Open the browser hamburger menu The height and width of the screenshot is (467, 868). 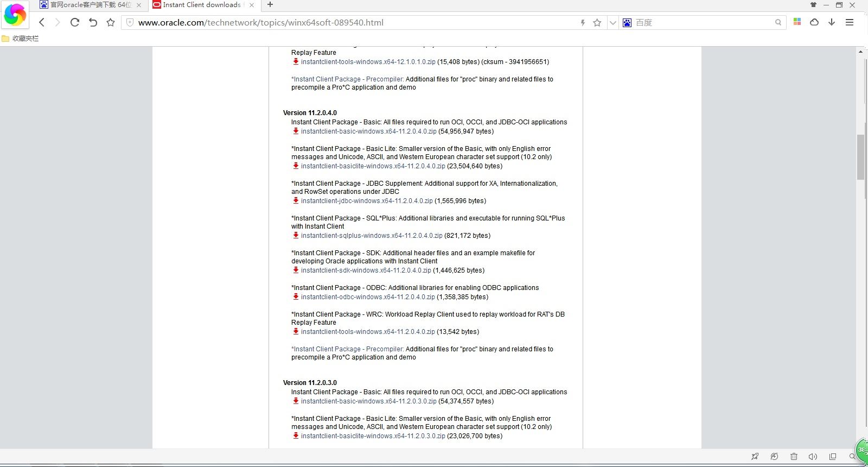point(850,22)
